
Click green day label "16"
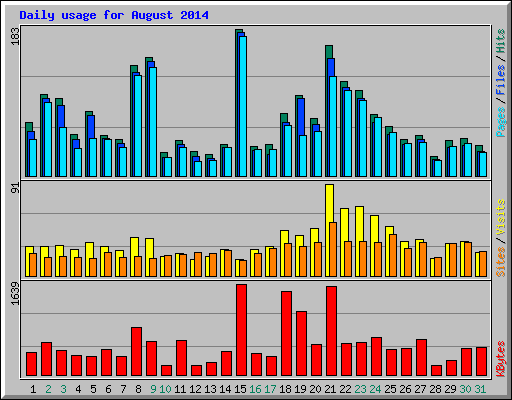click(x=255, y=389)
